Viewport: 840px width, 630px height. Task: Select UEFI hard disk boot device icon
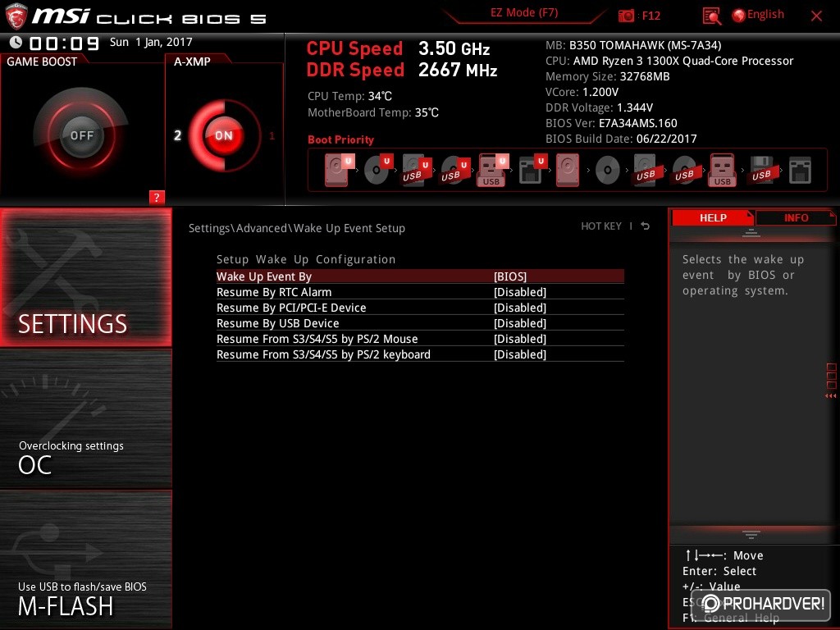coord(339,170)
